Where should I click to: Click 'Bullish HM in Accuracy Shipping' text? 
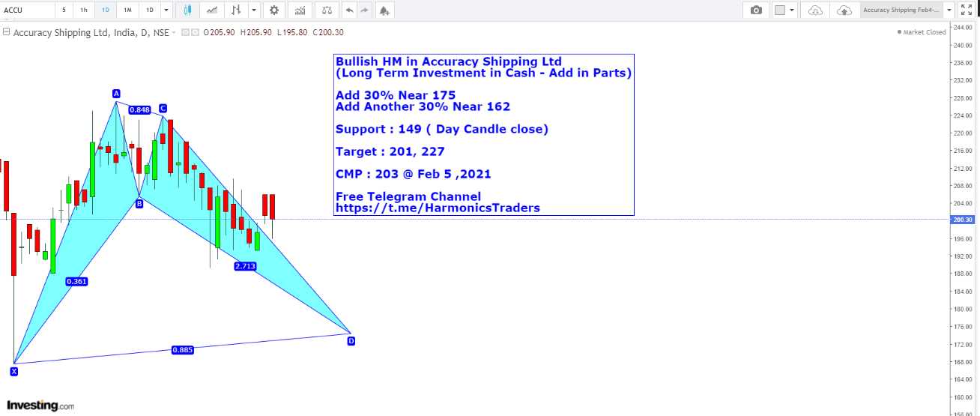[x=449, y=61]
